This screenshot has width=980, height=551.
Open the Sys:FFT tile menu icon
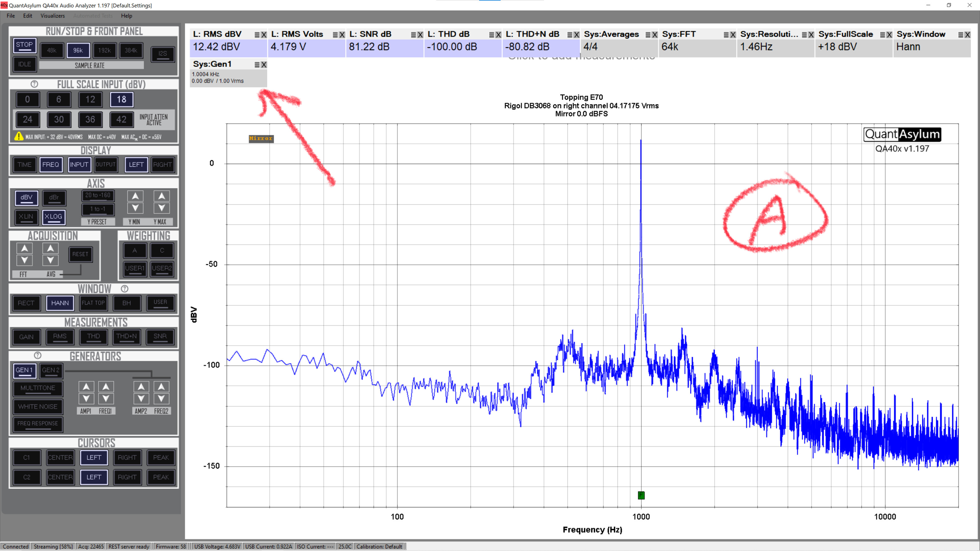coord(726,34)
